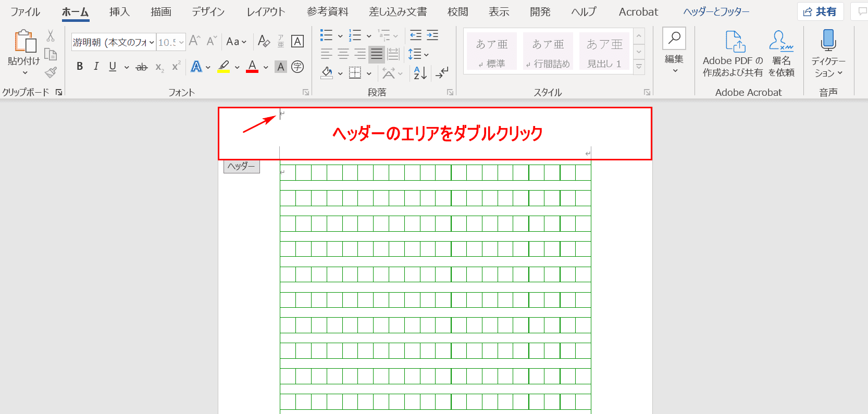Apply Heading 1 style
The width and height of the screenshot is (868, 414).
point(604,51)
